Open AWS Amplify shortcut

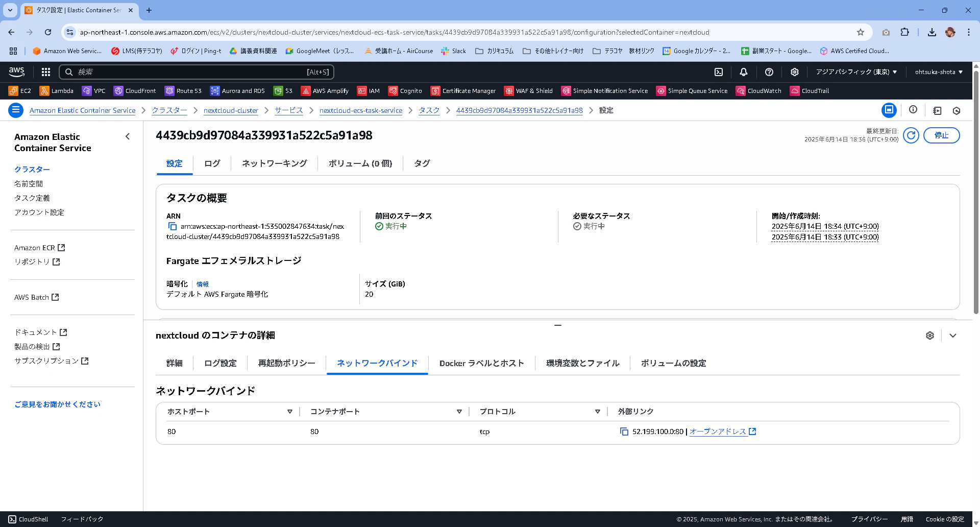click(325, 91)
